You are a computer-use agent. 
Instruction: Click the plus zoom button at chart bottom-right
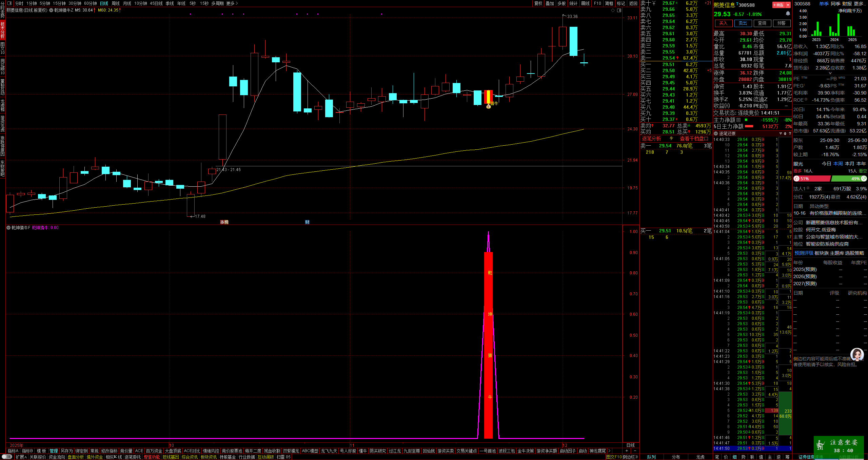(x=627, y=451)
